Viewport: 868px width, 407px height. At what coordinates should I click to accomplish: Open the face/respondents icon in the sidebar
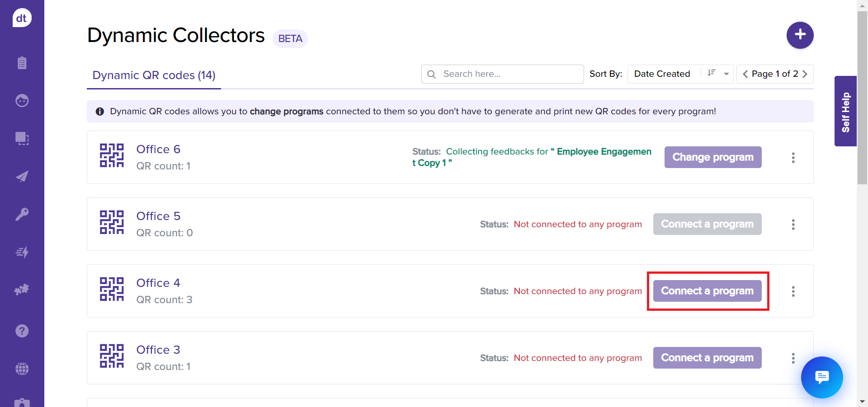22,100
